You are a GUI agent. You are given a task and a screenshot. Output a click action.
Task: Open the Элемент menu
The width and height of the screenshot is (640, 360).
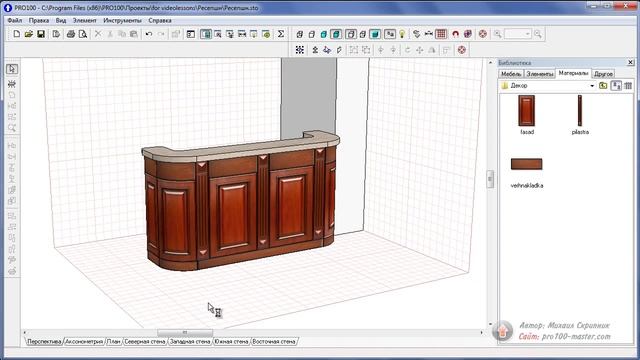click(x=84, y=20)
